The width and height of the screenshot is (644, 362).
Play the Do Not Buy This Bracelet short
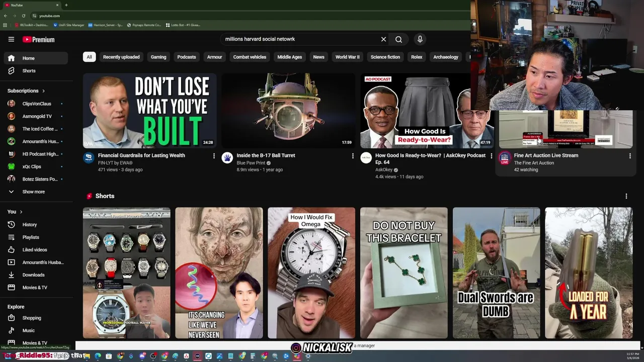pyautogui.click(x=404, y=273)
